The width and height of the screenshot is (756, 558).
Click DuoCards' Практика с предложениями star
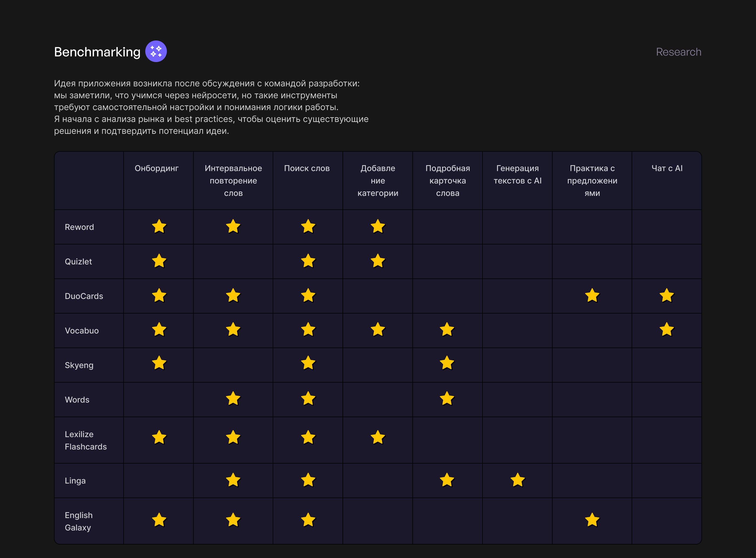point(592,295)
